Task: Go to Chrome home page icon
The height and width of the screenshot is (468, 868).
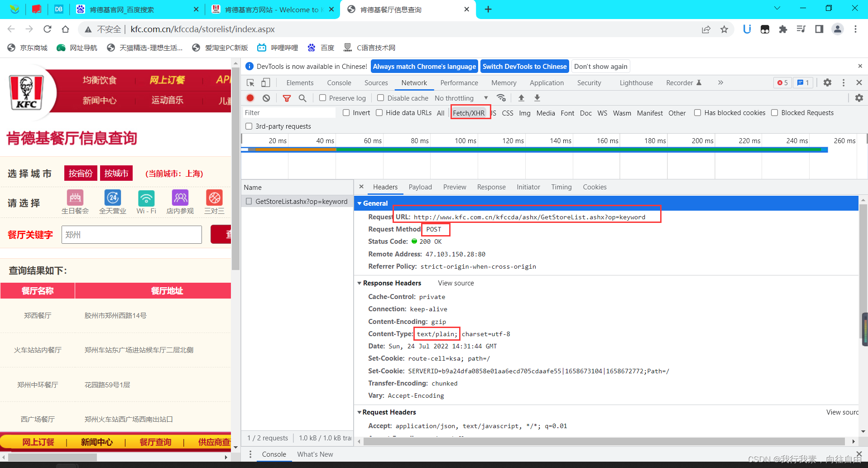Action: tap(65, 29)
